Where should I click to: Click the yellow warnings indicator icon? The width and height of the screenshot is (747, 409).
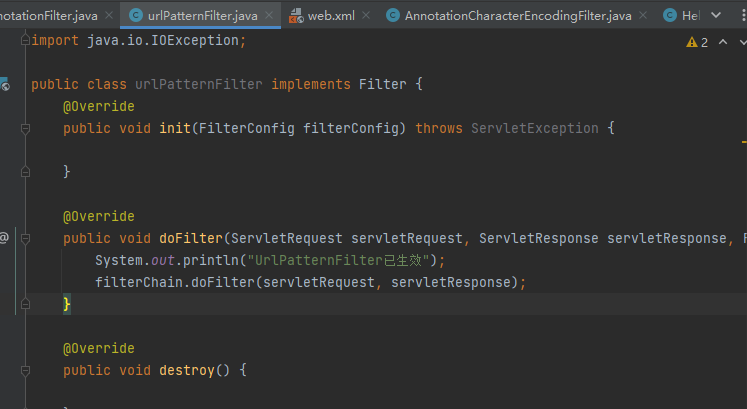(691, 42)
